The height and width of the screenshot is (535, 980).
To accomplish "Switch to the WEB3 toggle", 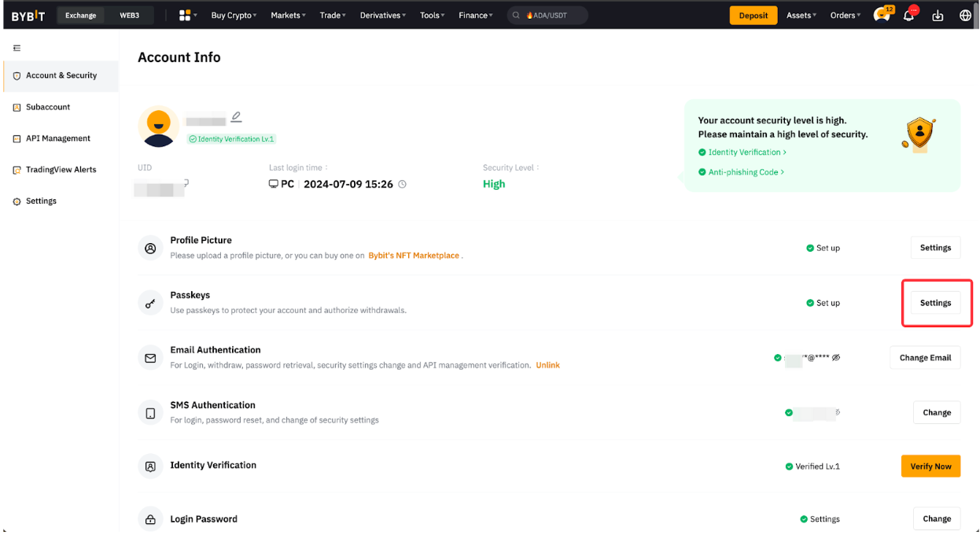I will coord(129,15).
